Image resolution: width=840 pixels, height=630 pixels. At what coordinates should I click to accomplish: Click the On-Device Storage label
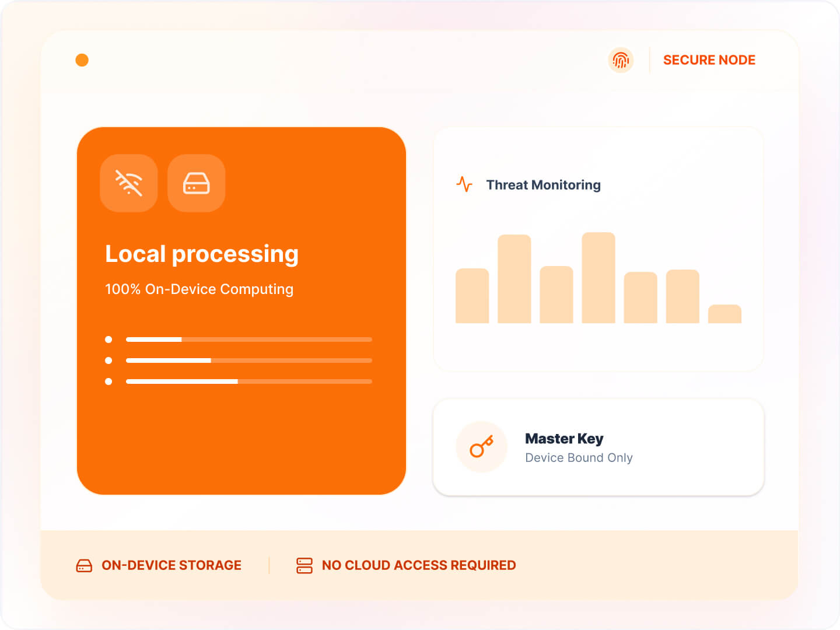171,565
